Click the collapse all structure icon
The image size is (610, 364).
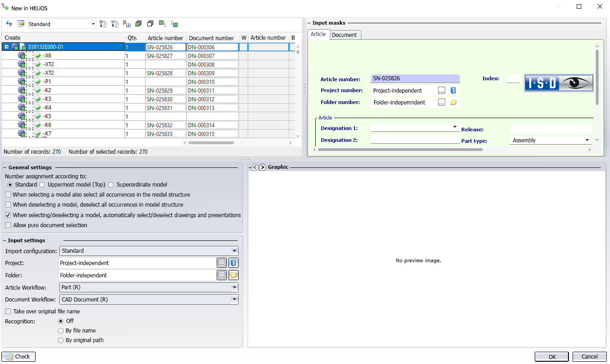[115, 24]
